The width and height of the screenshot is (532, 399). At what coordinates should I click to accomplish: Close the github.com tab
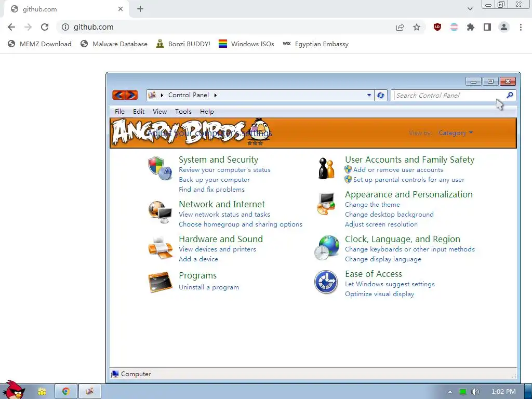click(121, 9)
